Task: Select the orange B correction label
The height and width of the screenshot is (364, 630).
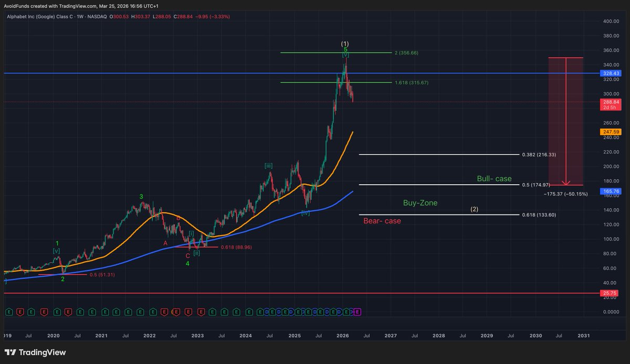Action: point(178,218)
